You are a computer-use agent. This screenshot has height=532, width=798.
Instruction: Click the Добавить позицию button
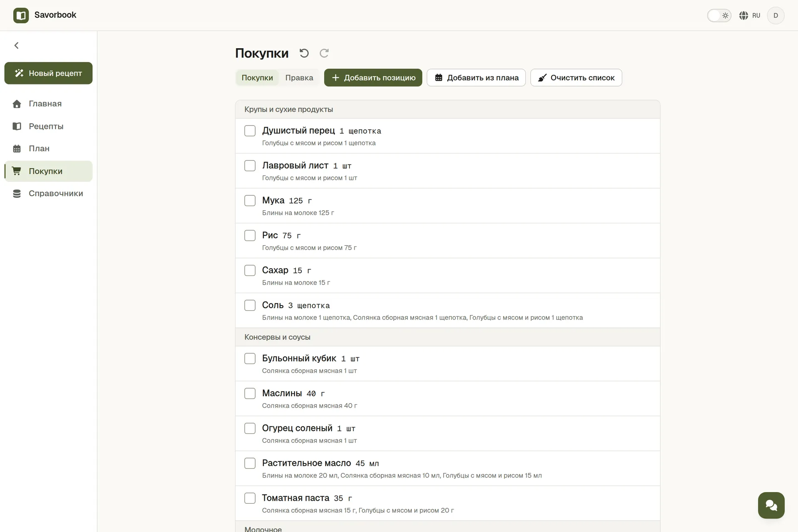(x=373, y=78)
